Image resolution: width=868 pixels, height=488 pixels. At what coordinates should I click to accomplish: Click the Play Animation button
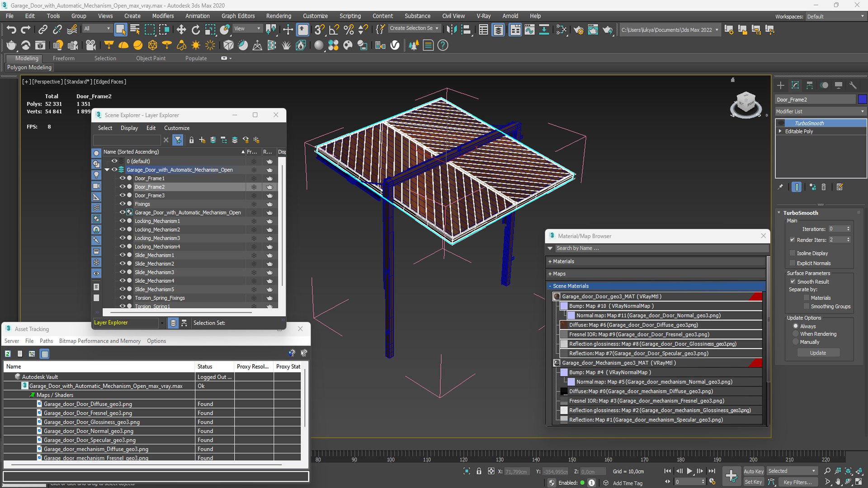point(689,471)
